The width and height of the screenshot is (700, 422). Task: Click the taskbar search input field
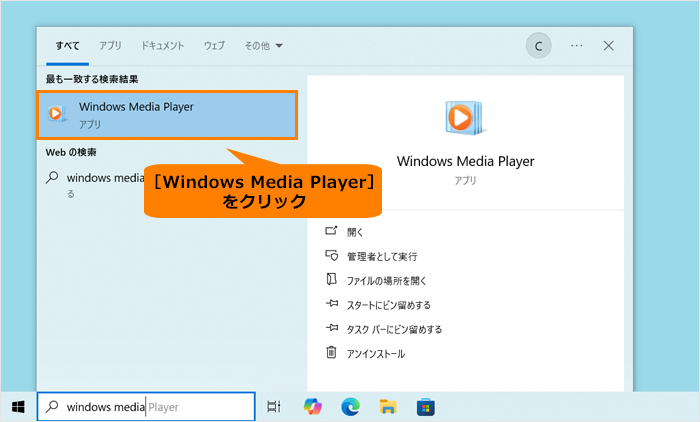click(146, 406)
